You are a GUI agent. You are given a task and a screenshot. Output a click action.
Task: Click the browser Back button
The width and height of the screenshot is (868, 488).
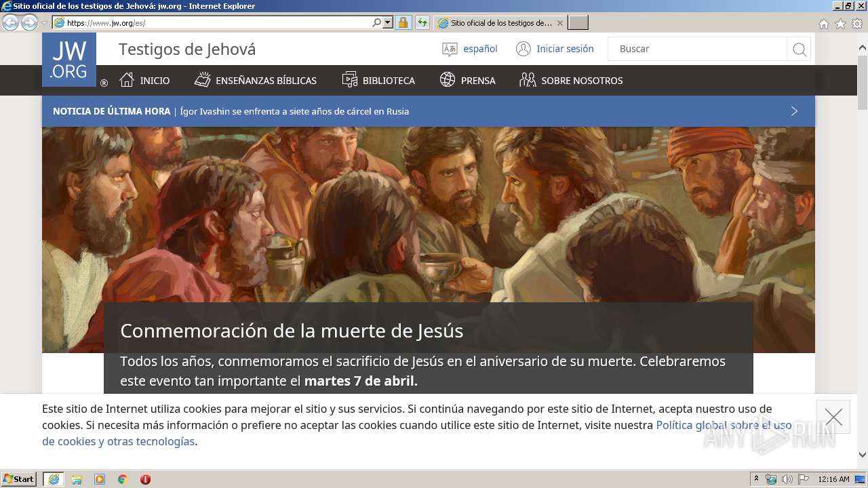coord(10,22)
